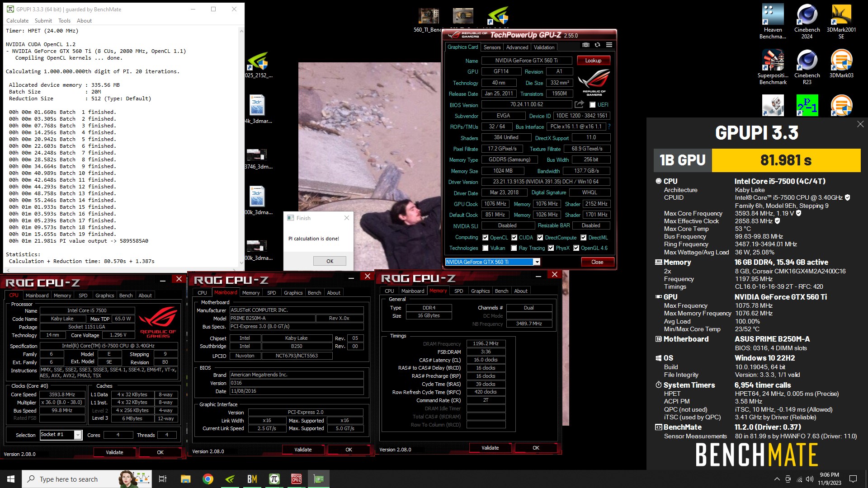Expand the GPU selection dropdown in GPU-Z
Screen dimensions: 868x488
[x=537, y=262]
